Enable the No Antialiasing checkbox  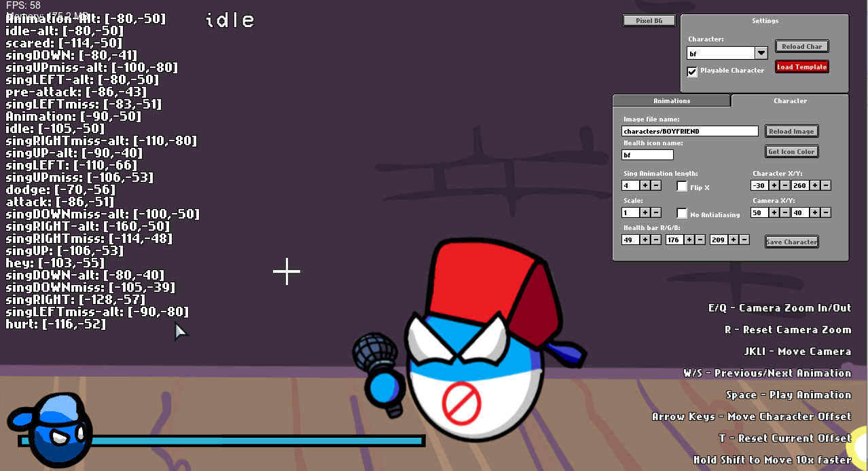[682, 213]
